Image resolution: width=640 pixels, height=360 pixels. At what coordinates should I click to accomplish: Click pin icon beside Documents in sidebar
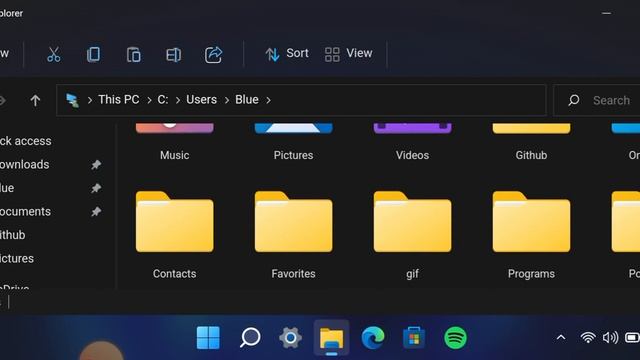96,212
